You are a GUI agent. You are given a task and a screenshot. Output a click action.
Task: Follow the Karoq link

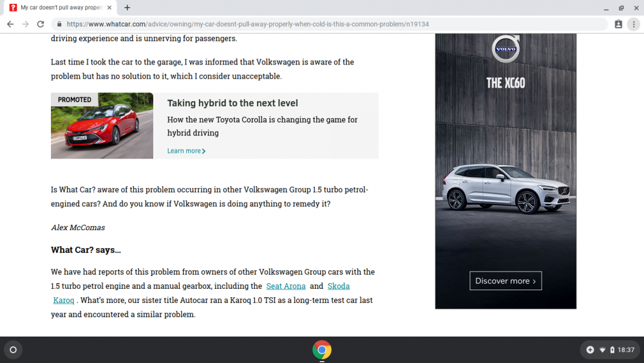pos(64,300)
